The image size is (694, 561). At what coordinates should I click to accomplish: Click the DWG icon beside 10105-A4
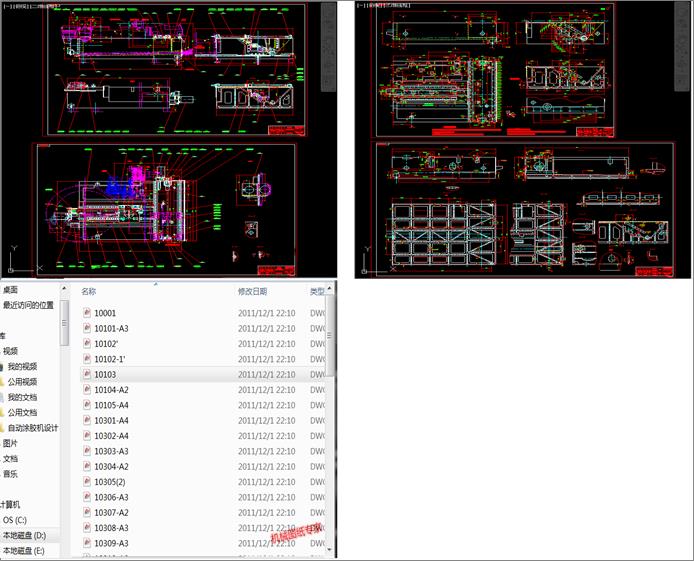[x=87, y=405]
